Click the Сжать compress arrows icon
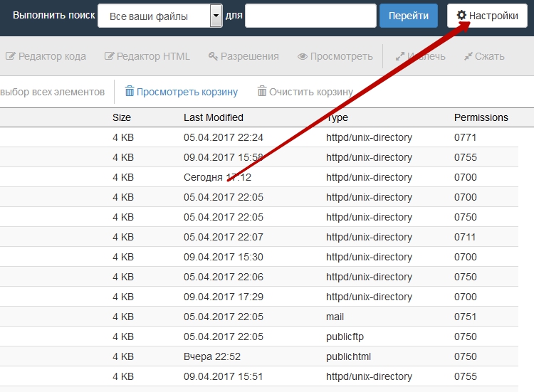This screenshot has height=392, width=534. point(468,56)
